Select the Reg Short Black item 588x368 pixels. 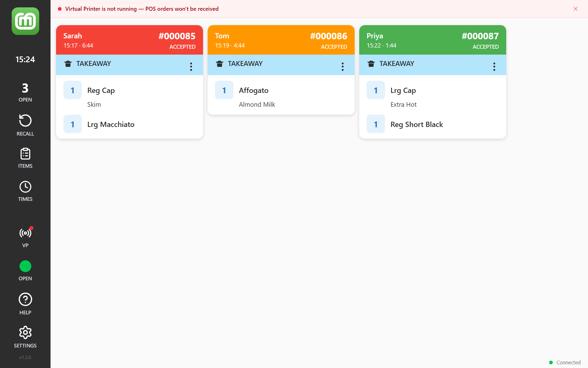coord(417,125)
